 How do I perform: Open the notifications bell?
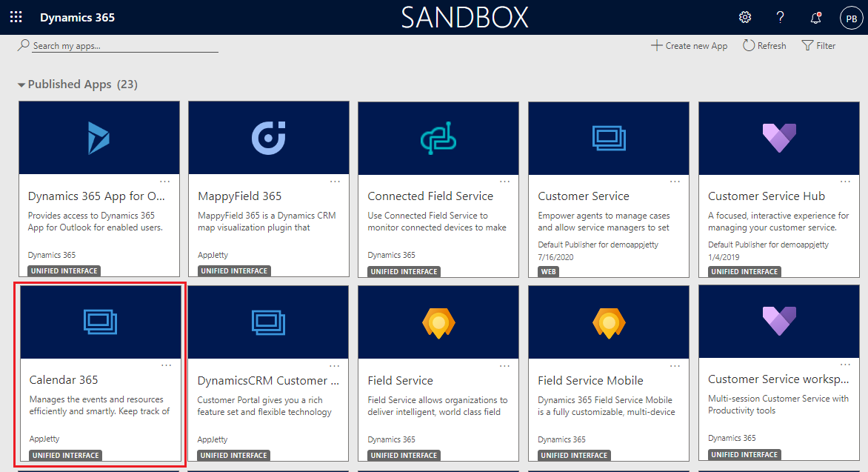[815, 18]
